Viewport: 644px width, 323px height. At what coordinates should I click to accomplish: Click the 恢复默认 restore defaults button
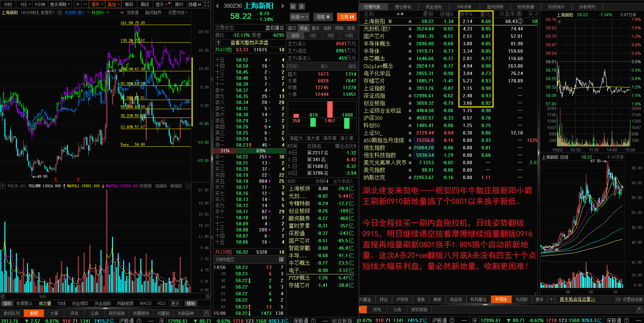24,303
